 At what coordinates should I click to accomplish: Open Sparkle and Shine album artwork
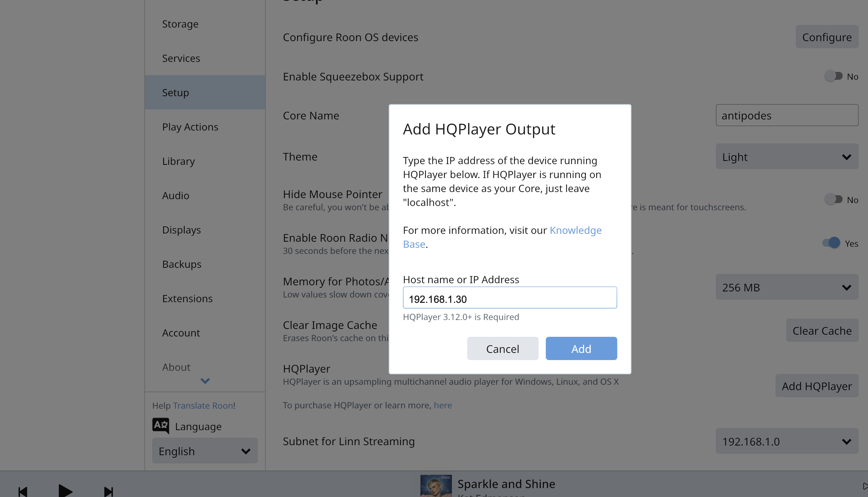click(436, 486)
